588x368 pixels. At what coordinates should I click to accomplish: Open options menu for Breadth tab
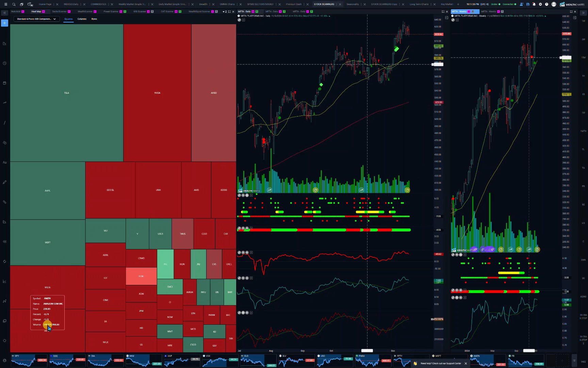coord(210,4)
